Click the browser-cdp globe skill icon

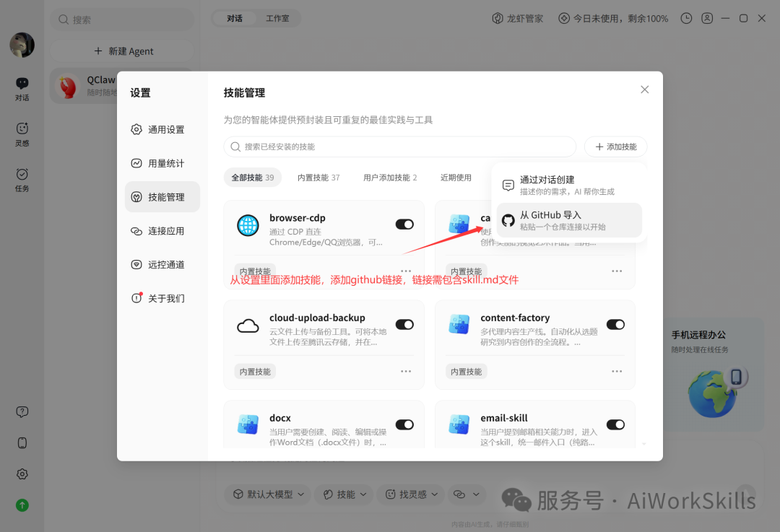248,224
